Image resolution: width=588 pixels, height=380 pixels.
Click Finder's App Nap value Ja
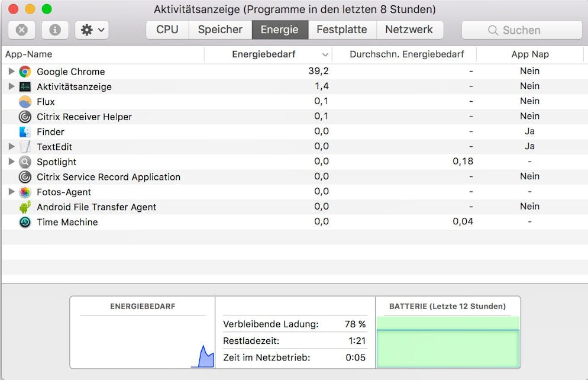click(529, 131)
